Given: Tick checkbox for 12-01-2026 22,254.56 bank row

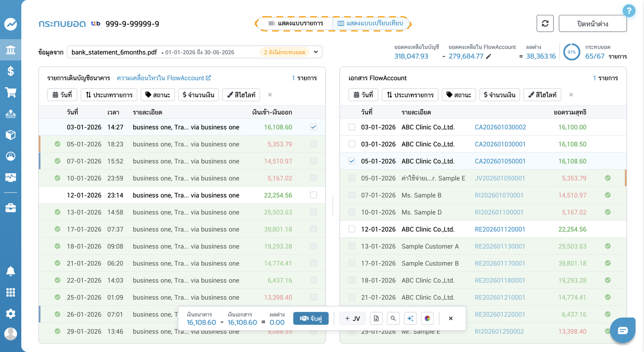Looking at the screenshot, I should coord(314,195).
